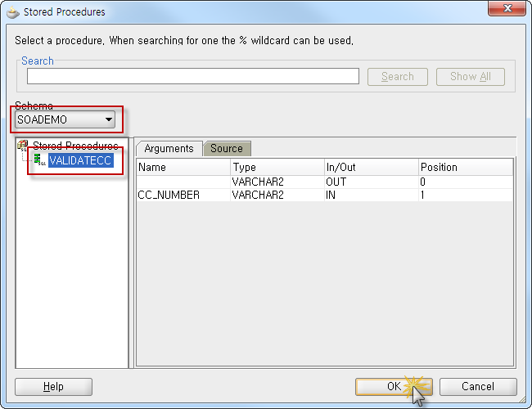Click the Show All button
This screenshot has height=409, width=532.
[471, 77]
